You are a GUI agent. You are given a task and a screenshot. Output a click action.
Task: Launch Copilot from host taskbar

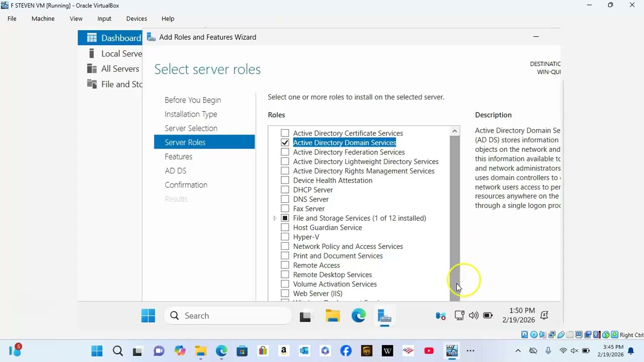tap(180, 351)
